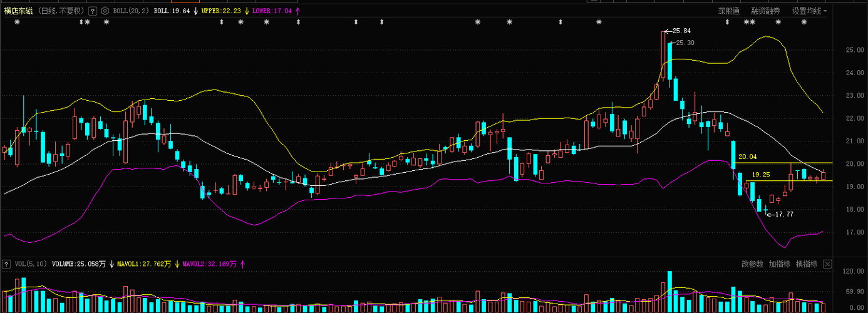Open the 融资融券 link

coord(766,11)
